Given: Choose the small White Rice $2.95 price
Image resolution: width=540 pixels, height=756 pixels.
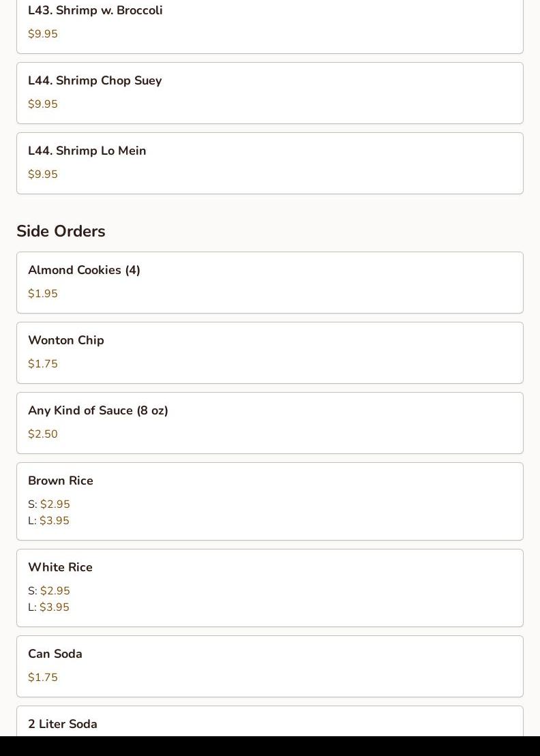Looking at the screenshot, I should pos(55,591).
